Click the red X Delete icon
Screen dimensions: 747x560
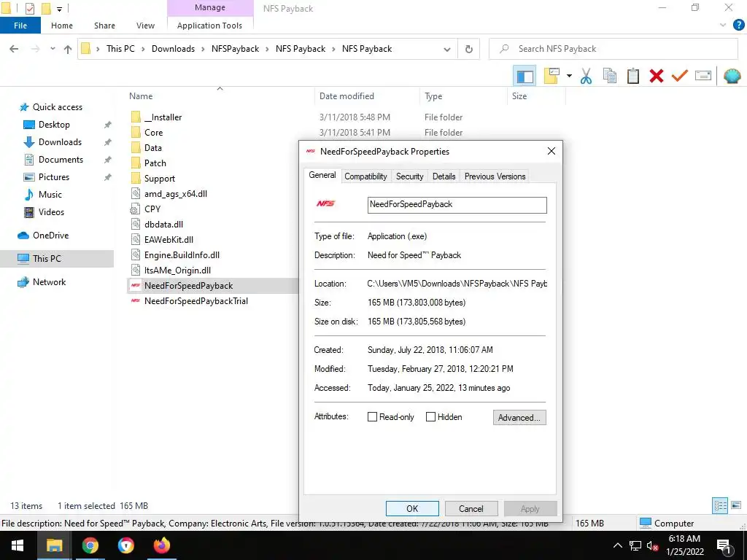click(x=657, y=76)
